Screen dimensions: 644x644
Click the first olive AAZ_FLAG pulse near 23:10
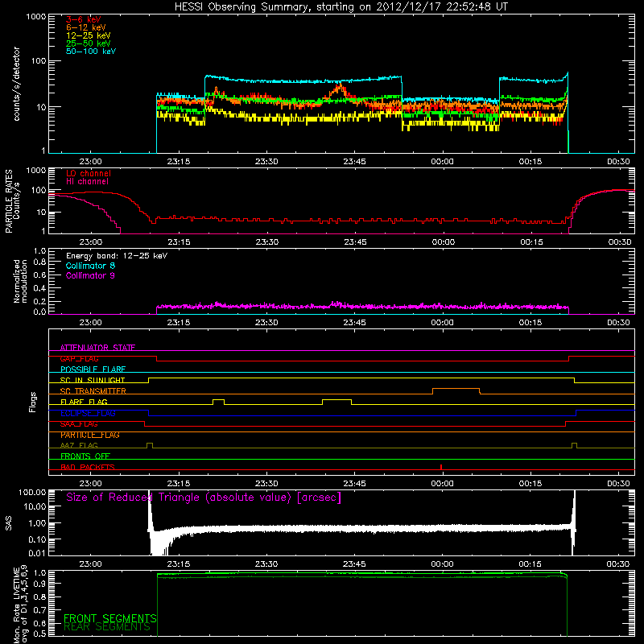click(150, 445)
